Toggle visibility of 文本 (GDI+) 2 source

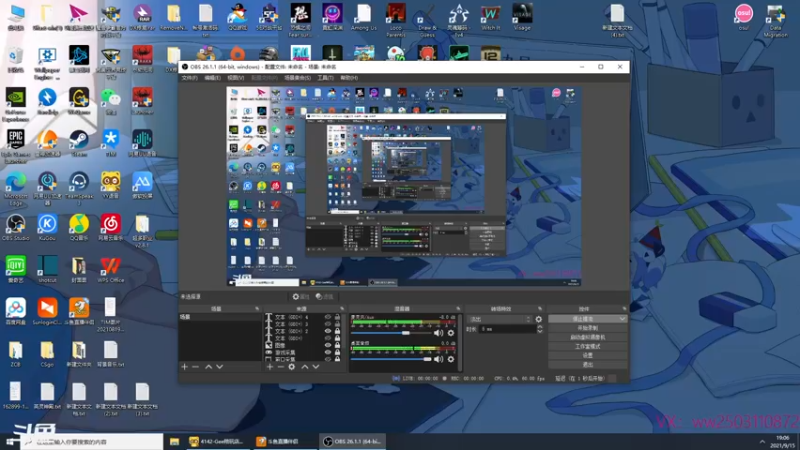[328, 331]
